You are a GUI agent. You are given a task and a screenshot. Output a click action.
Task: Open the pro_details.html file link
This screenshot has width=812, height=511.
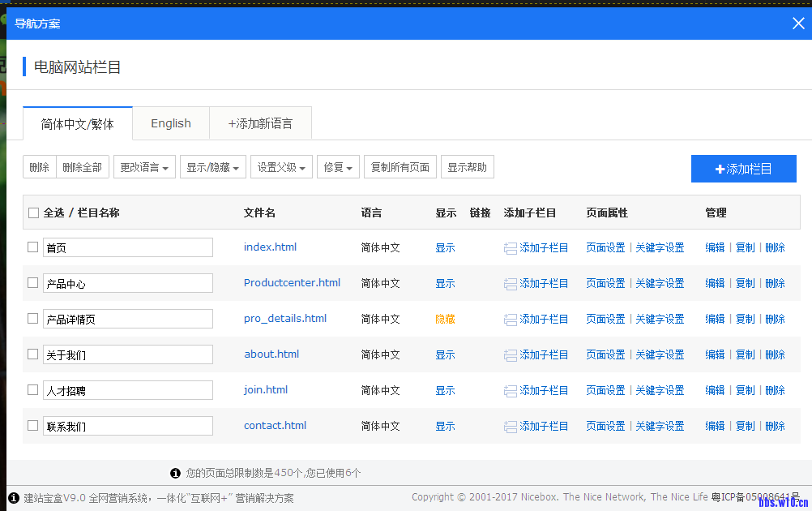point(285,319)
